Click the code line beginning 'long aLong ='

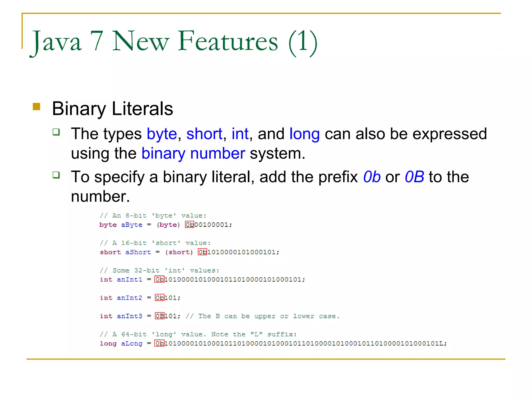click(x=273, y=343)
